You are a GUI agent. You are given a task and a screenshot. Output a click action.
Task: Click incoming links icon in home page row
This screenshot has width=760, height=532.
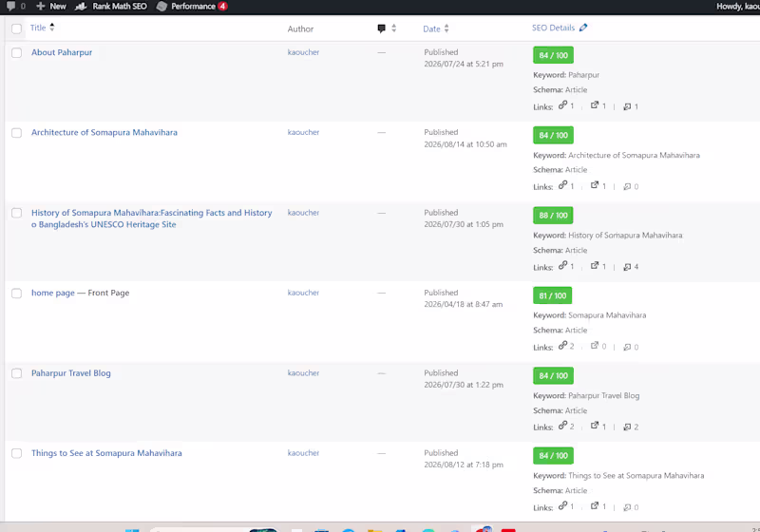(x=627, y=347)
